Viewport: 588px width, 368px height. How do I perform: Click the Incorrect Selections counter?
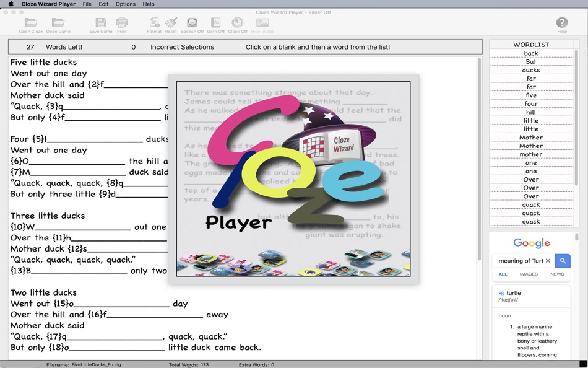pyautogui.click(x=173, y=47)
